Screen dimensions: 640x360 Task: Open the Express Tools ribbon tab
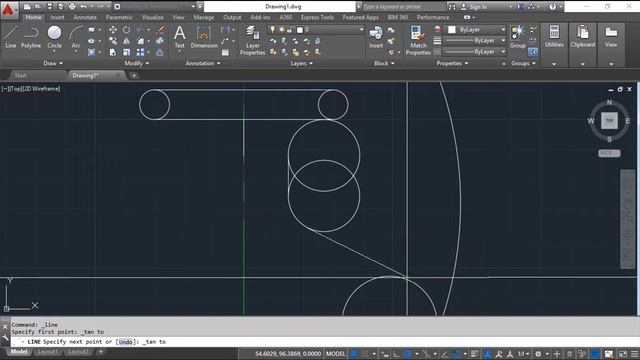[317, 18]
